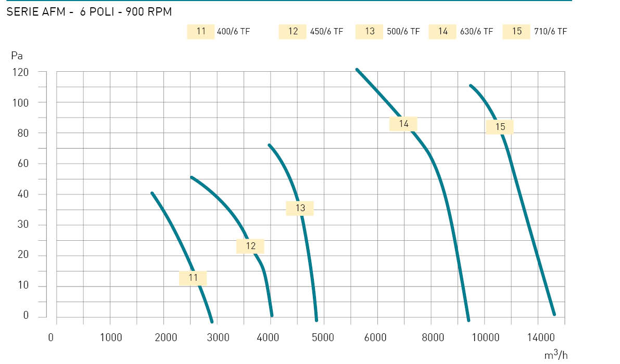
Task: Select the 710/6 TF legend label
Action: pos(550,32)
